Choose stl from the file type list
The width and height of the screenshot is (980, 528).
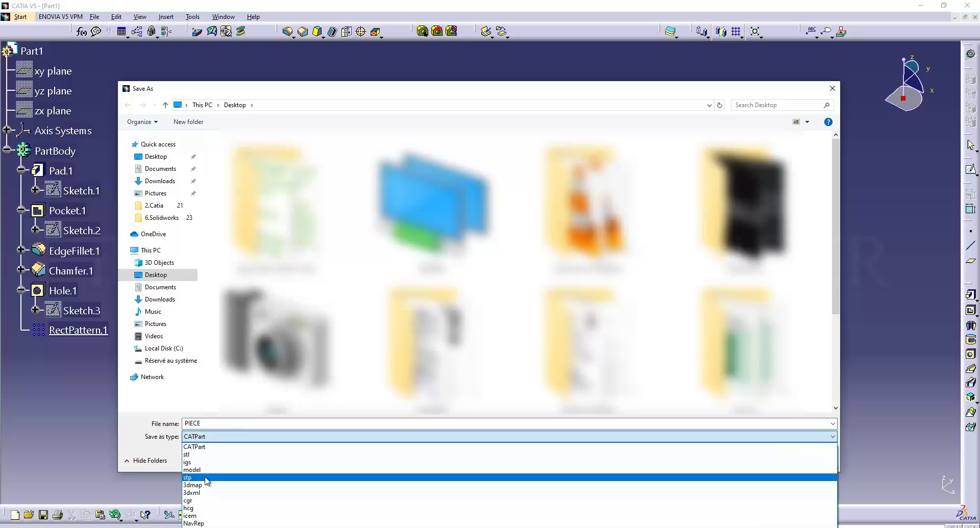(x=186, y=455)
